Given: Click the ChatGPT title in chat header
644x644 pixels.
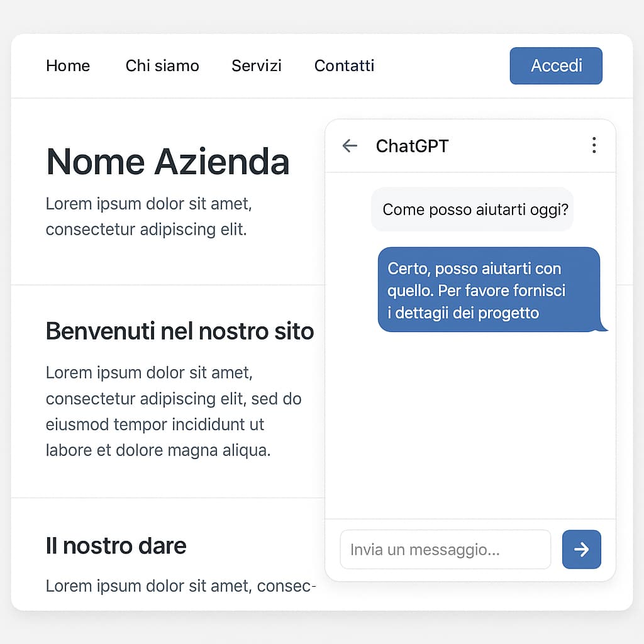Looking at the screenshot, I should pos(412,146).
